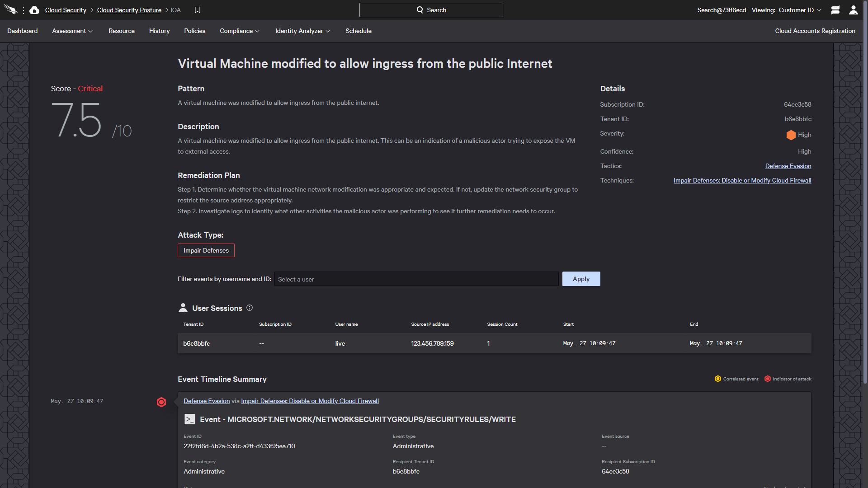Click the Tenant ID value b6e8bbfc in Details
The image size is (868, 488).
click(798, 119)
